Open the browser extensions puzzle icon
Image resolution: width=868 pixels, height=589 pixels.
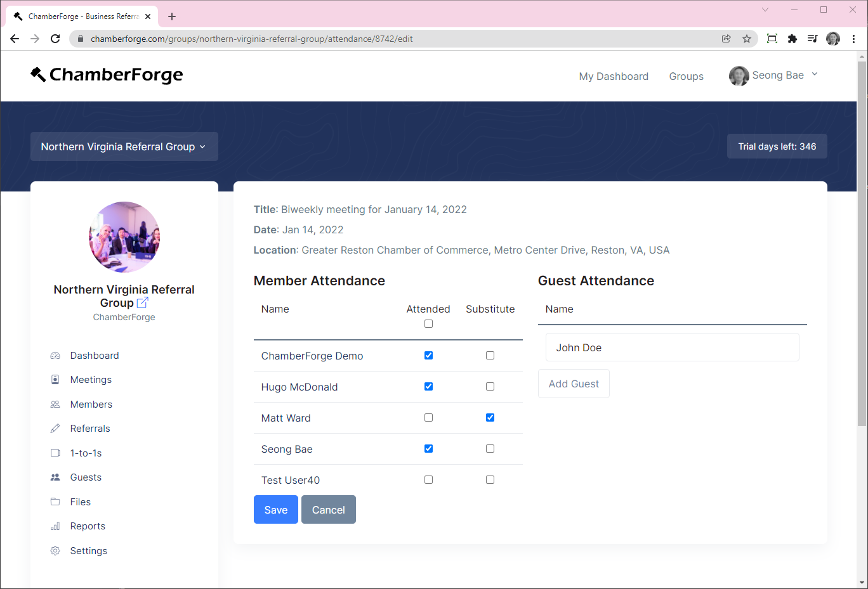[792, 39]
